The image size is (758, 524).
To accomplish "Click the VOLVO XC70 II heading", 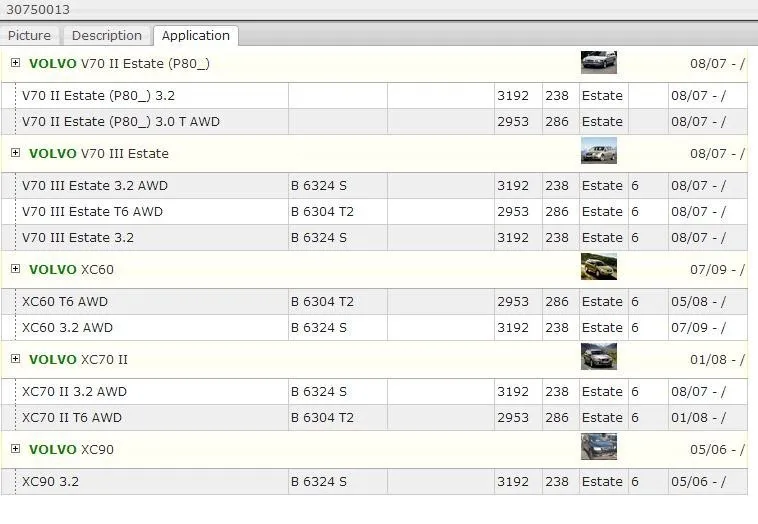I will pyautogui.click(x=78, y=360).
